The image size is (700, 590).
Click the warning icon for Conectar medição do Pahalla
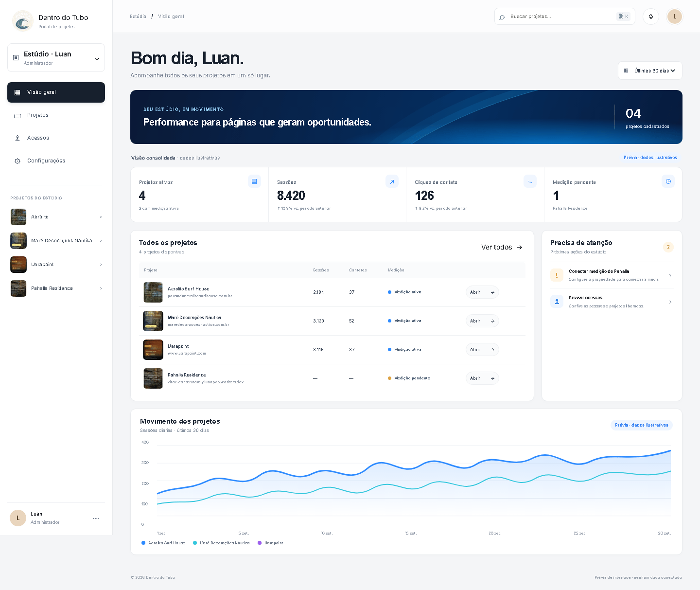click(x=557, y=275)
